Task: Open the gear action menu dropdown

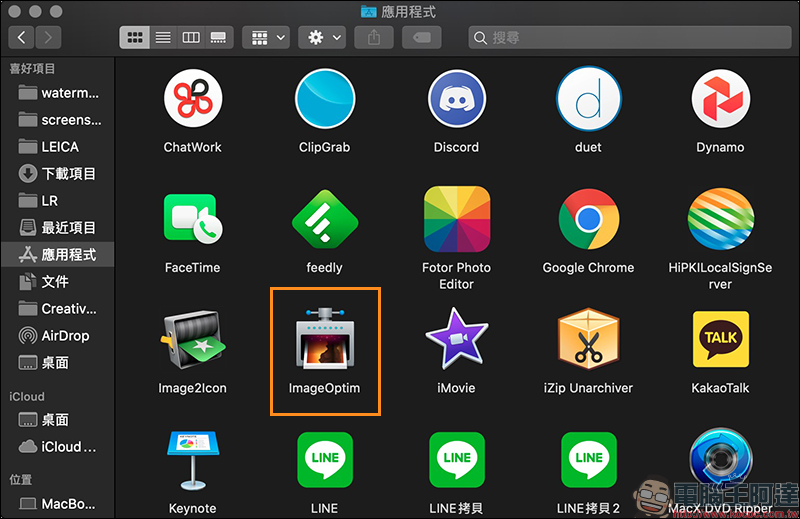Action: [x=324, y=37]
